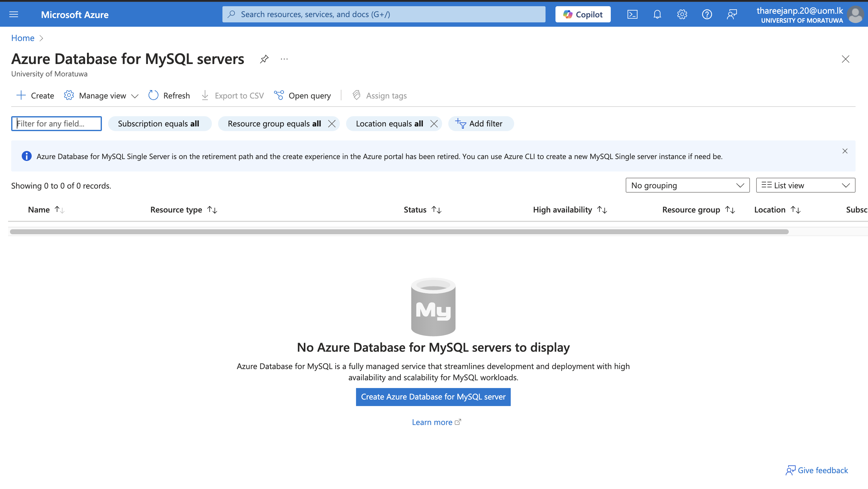The height and width of the screenshot is (489, 868).
Task: Open the Location equals all filter
Action: pyautogui.click(x=389, y=124)
